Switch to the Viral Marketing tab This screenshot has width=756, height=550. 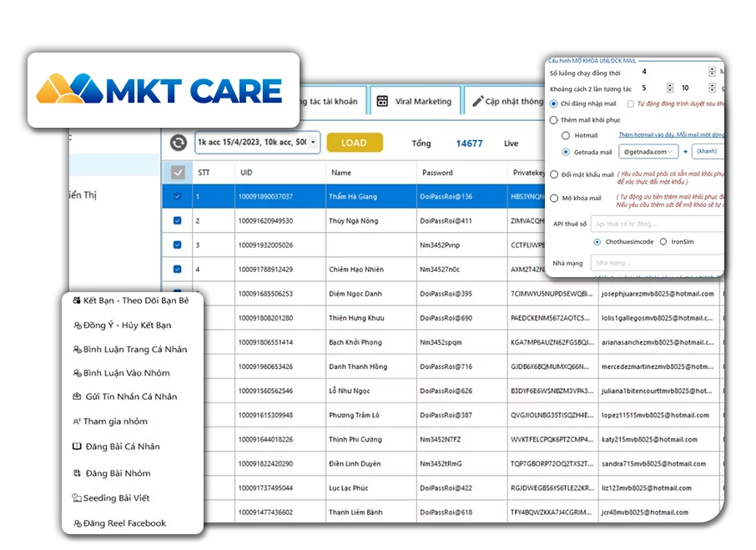pos(415,101)
